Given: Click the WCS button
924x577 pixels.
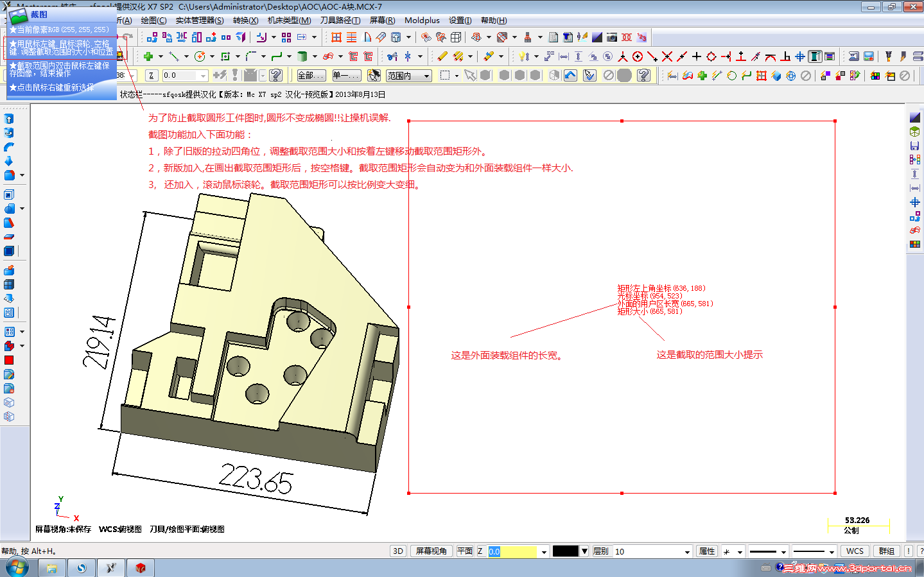Looking at the screenshot, I should coord(855,551).
